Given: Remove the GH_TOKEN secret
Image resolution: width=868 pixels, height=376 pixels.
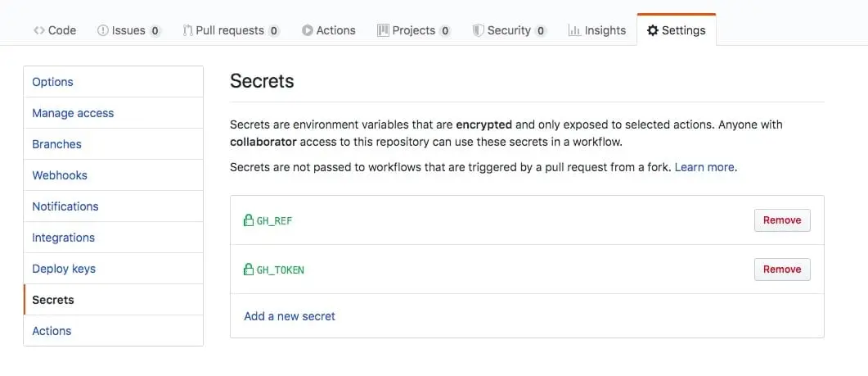Looking at the screenshot, I should click(x=781, y=270).
